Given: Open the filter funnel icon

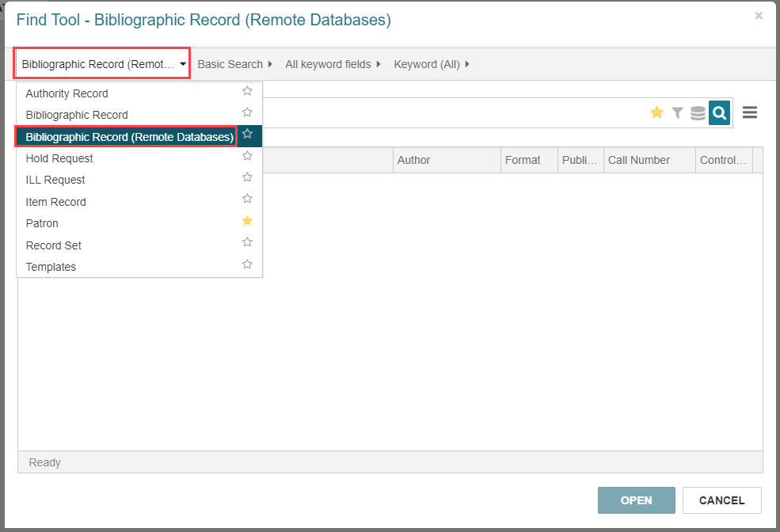Looking at the screenshot, I should pyautogui.click(x=677, y=113).
